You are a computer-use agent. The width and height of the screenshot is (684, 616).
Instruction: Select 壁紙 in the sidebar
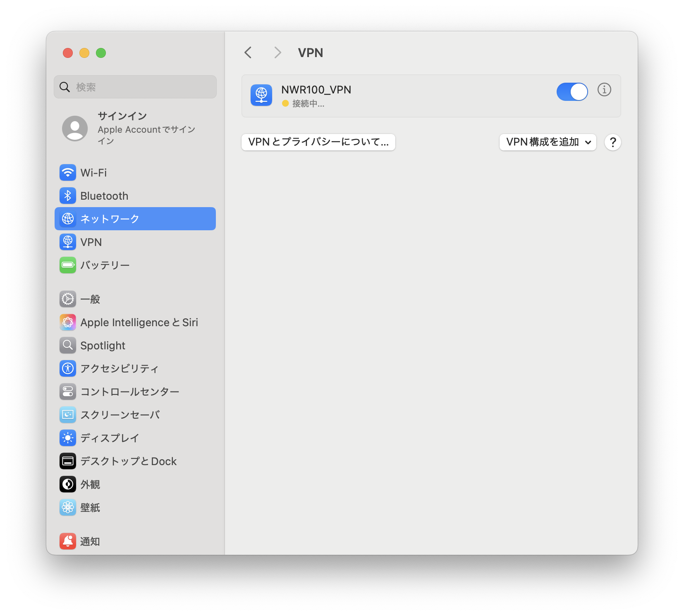(x=90, y=508)
